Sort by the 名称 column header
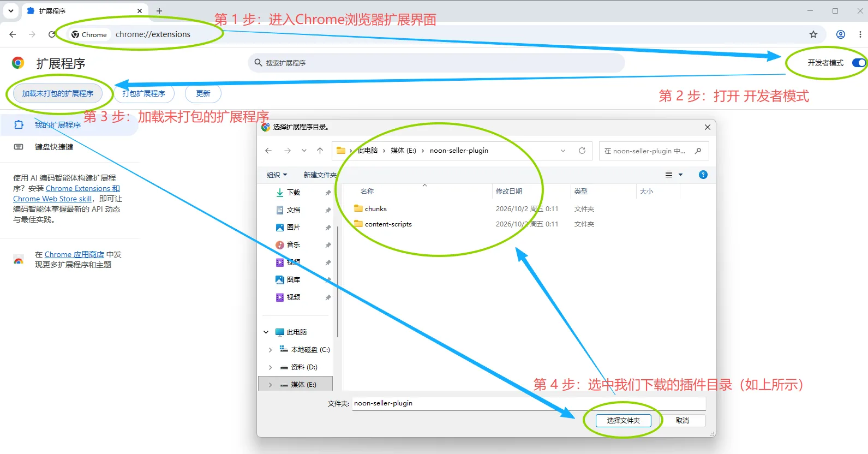This screenshot has width=868, height=454. 367,192
